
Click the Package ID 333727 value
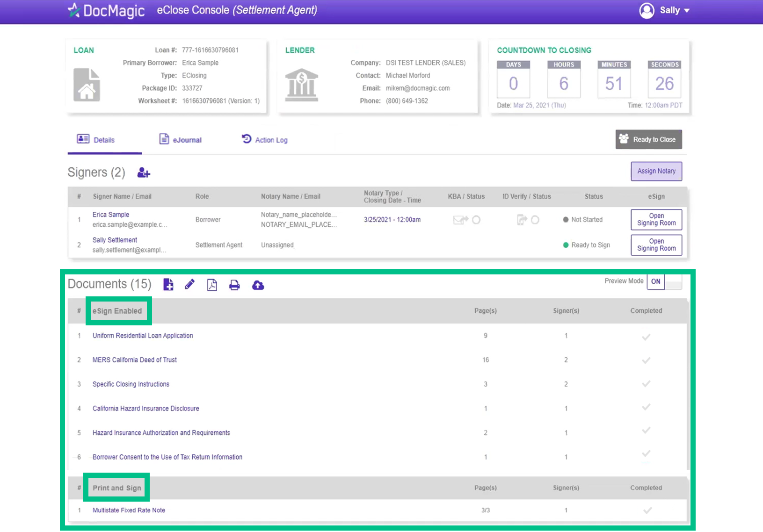[192, 88]
